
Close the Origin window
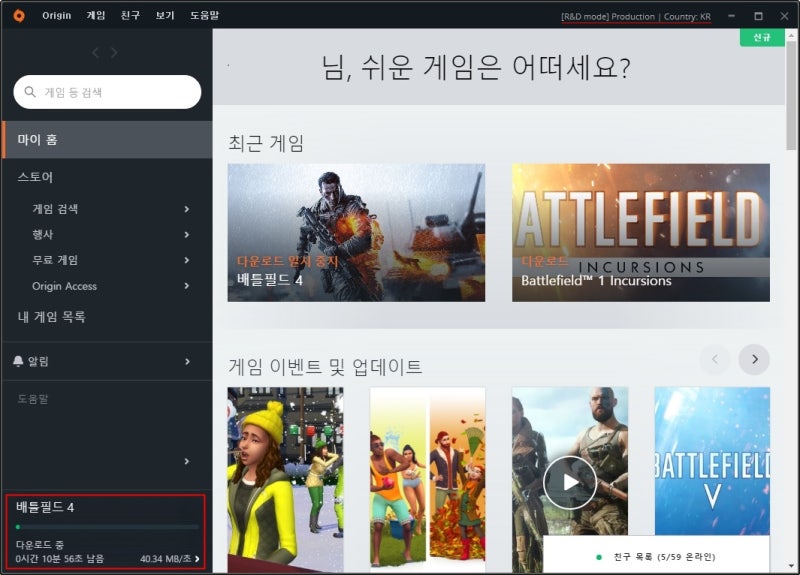[784, 16]
